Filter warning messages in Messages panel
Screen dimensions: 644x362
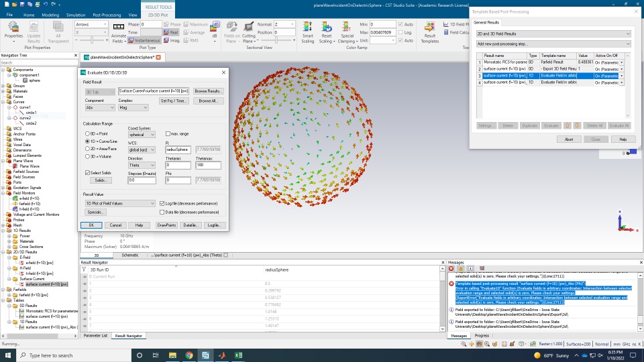[461, 268]
